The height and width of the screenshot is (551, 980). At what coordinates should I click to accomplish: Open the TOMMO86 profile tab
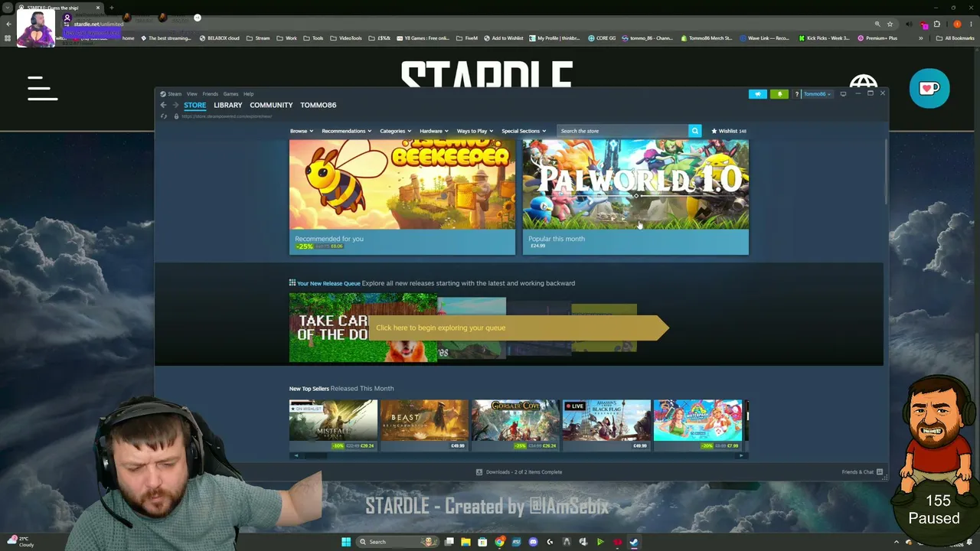[x=318, y=105]
